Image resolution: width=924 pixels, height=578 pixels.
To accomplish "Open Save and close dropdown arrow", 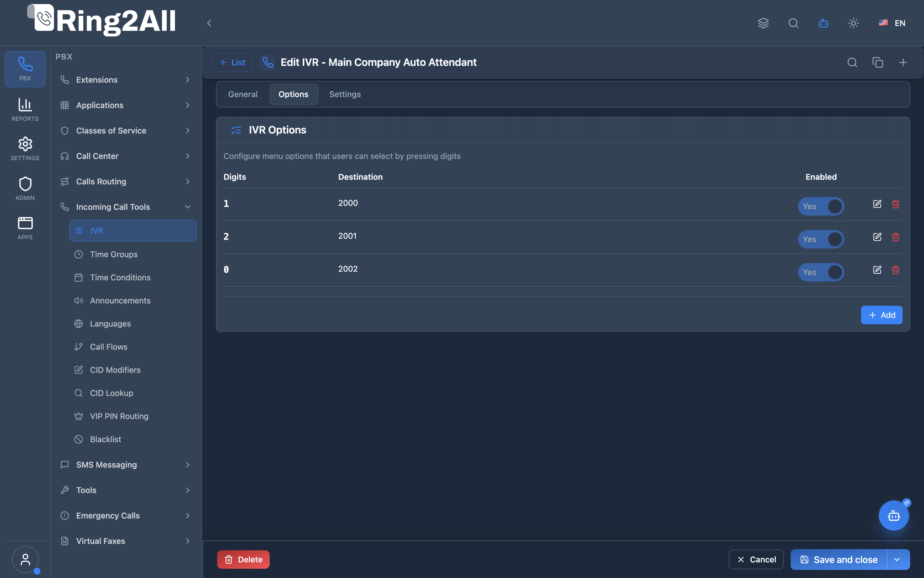I will (897, 559).
